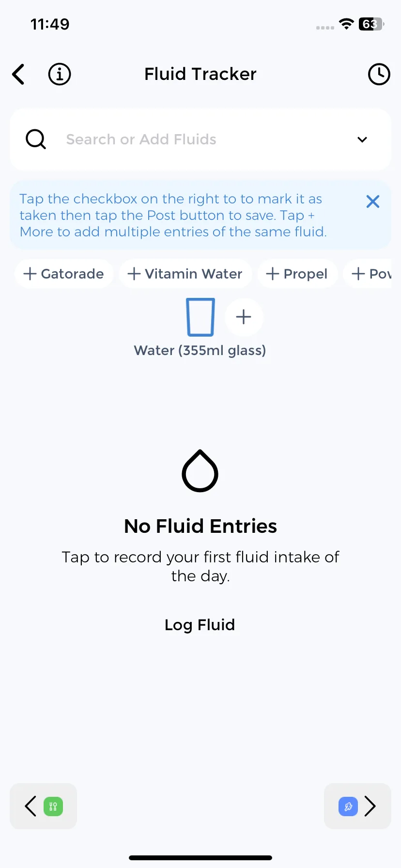Tap the battery indicator in status bar
Screen dimensions: 401x868
[x=371, y=24]
